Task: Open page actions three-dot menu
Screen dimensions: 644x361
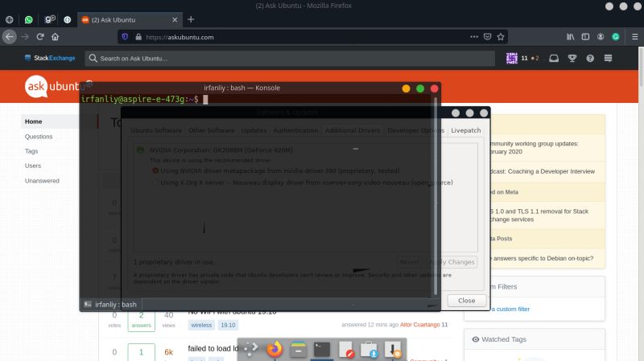Action: (x=474, y=36)
